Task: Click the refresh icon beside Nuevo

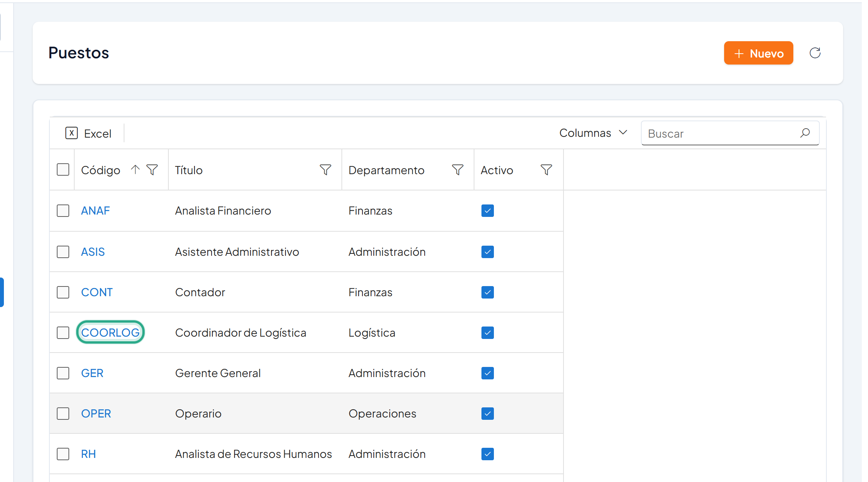Action: [x=815, y=53]
